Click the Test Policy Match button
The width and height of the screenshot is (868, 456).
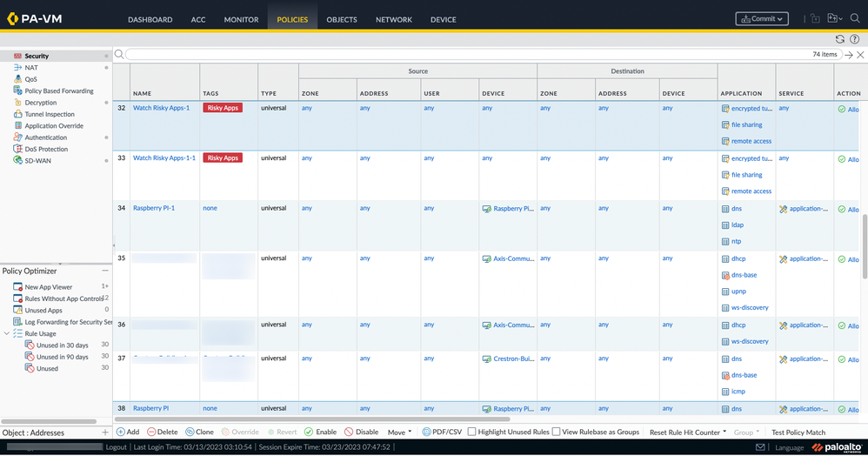point(798,432)
